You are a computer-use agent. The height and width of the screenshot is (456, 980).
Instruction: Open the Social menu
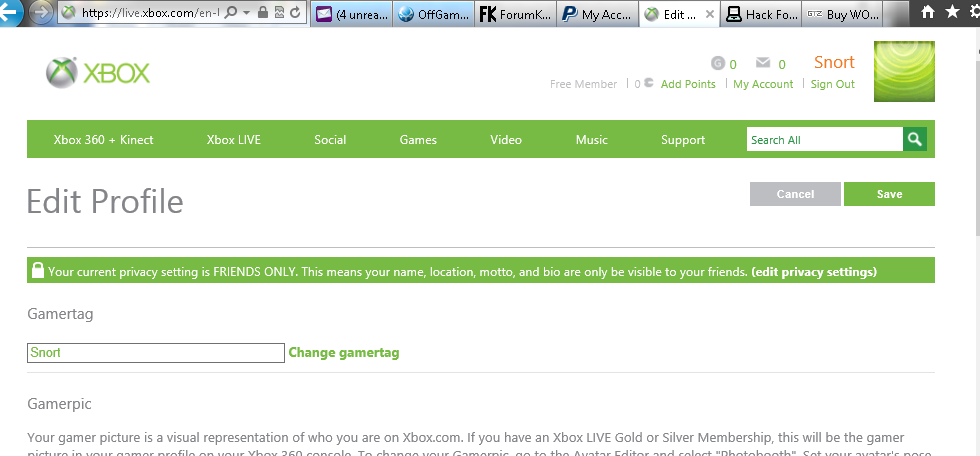coord(330,140)
